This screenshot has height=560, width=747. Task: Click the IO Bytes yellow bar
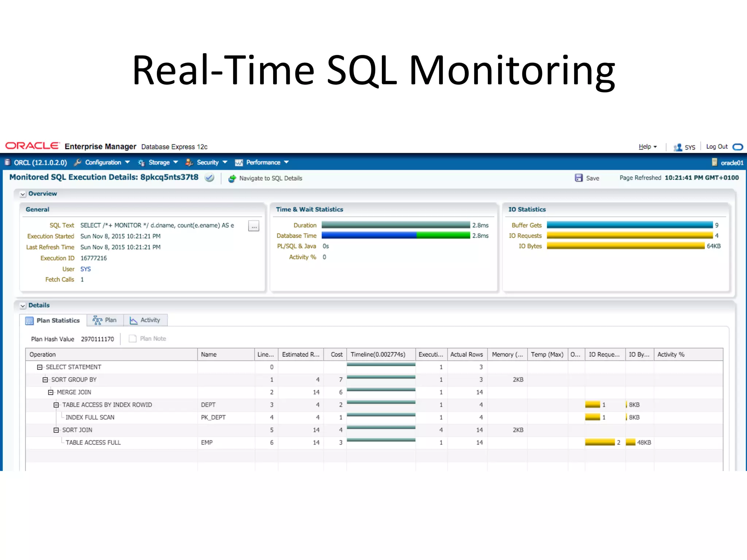pyautogui.click(x=626, y=246)
